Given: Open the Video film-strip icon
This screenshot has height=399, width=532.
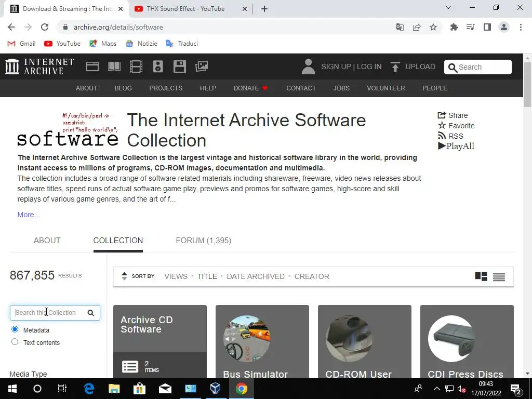Looking at the screenshot, I should click(136, 66).
